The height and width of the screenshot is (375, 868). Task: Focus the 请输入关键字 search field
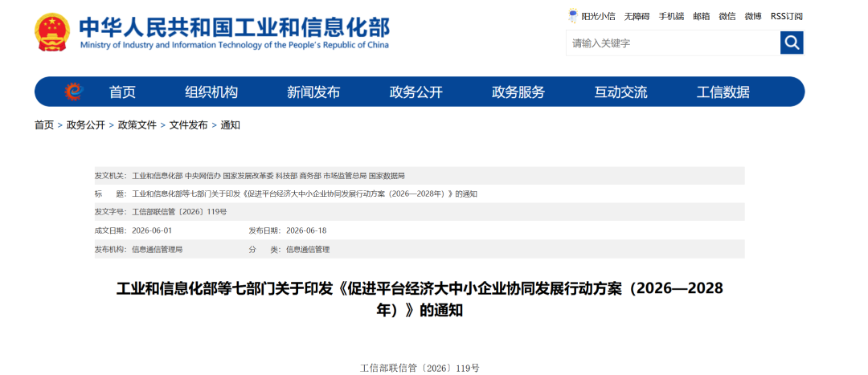pos(674,43)
